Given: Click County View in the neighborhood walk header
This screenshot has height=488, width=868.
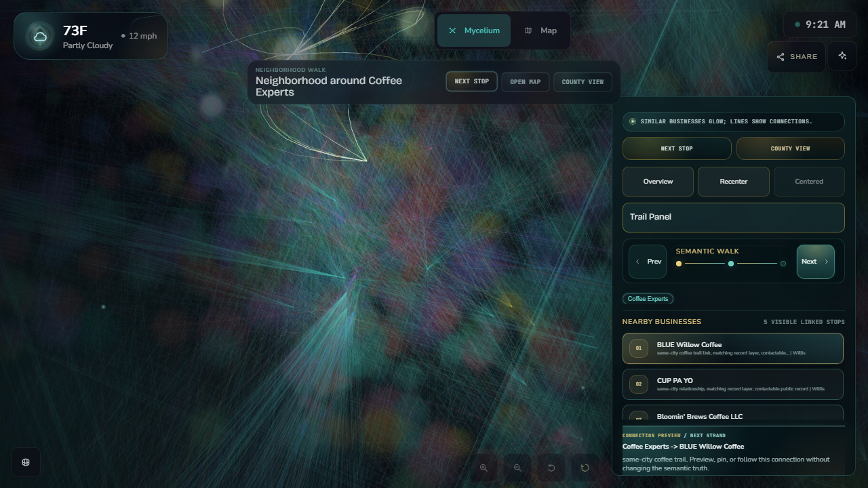Looking at the screenshot, I should (x=583, y=82).
